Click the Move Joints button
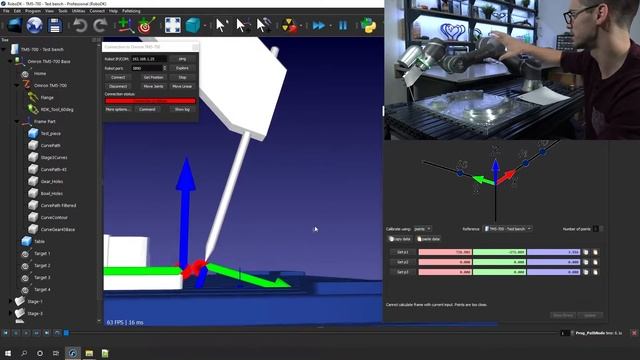 pos(153,86)
